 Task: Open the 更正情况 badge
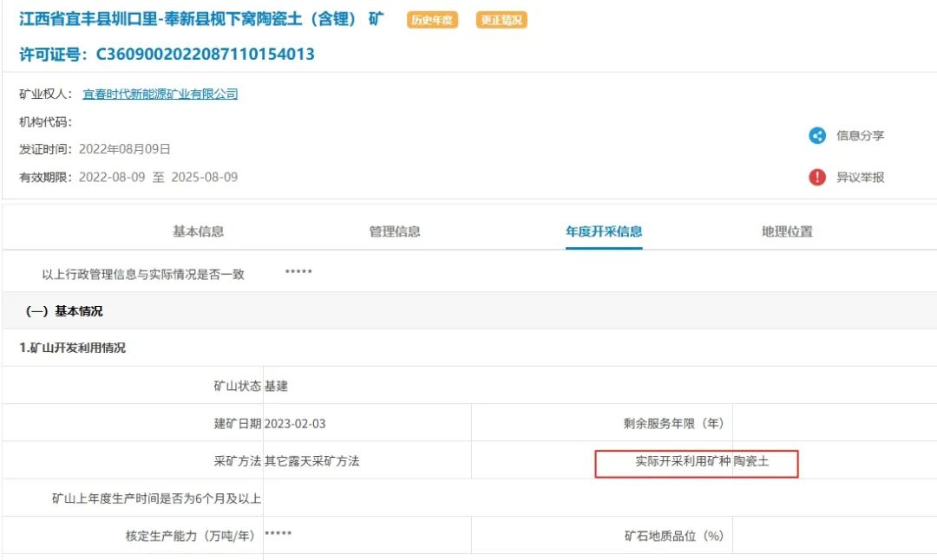click(x=501, y=20)
